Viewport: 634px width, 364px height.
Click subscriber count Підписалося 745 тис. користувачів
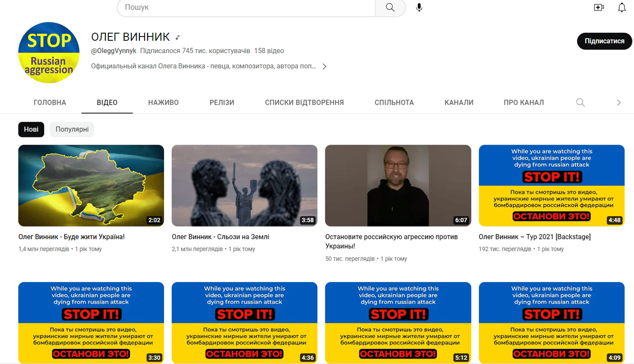(195, 51)
